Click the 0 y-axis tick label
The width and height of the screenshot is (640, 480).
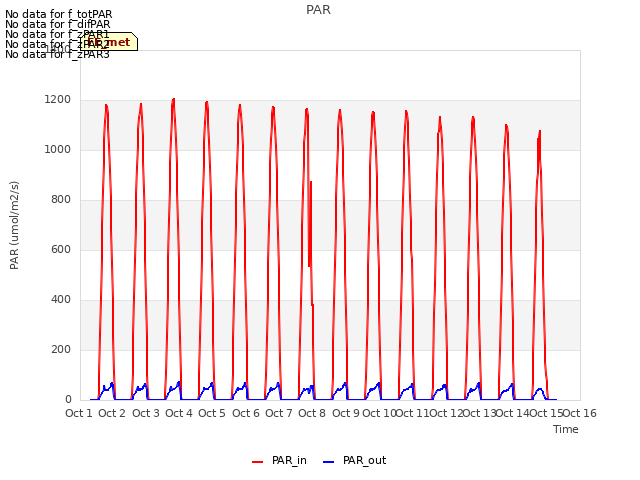click(68, 400)
